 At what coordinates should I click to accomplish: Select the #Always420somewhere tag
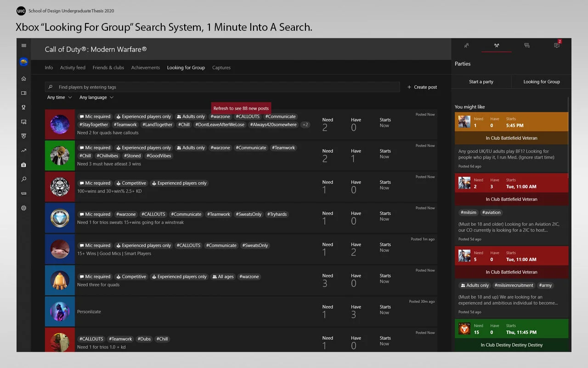coord(273,125)
